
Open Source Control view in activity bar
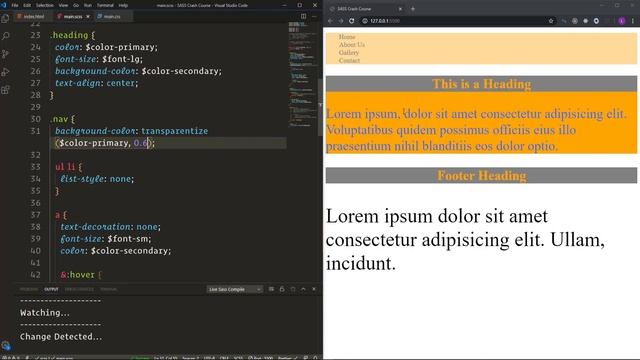(x=5, y=54)
